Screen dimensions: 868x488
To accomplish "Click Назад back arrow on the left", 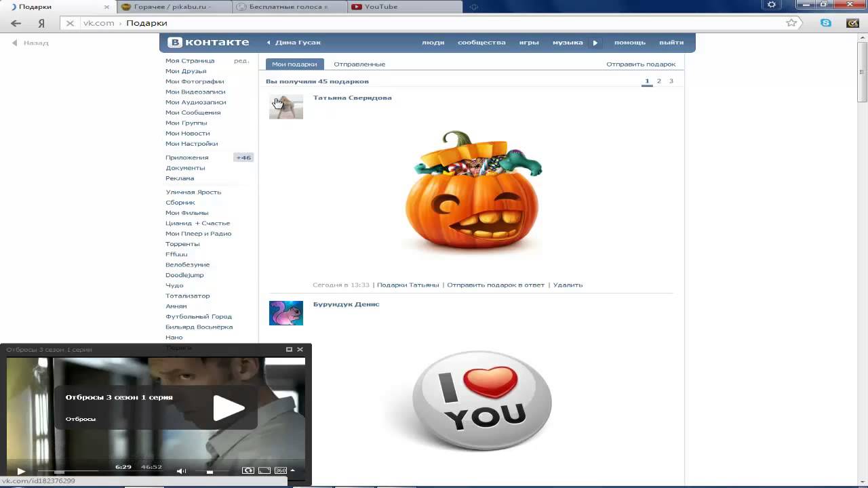I will pyautogui.click(x=31, y=43).
